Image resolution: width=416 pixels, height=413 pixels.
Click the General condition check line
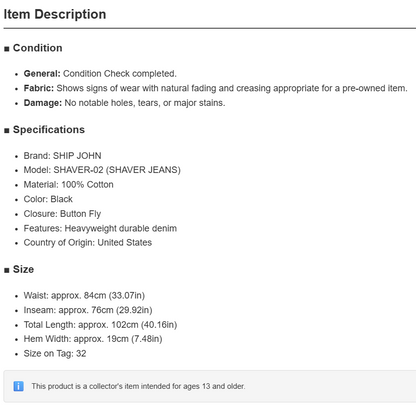point(100,74)
